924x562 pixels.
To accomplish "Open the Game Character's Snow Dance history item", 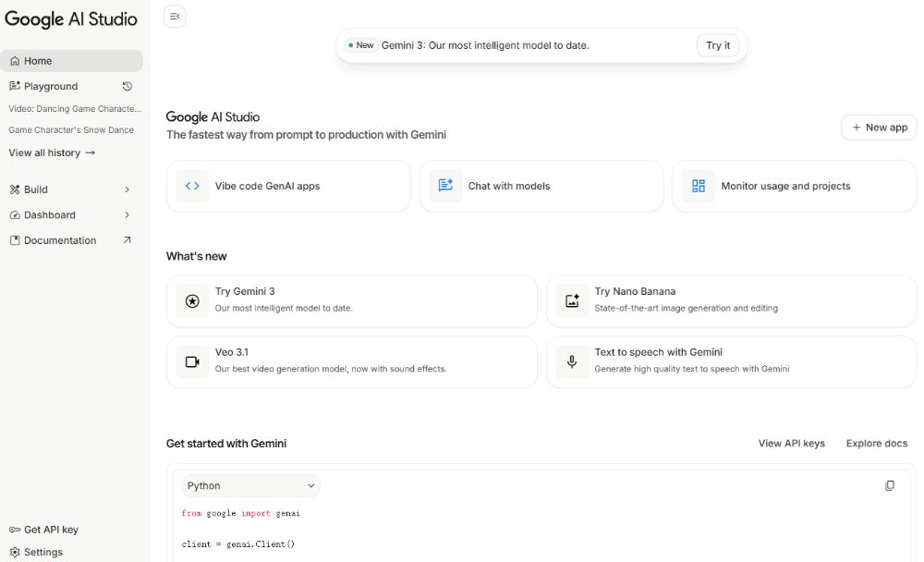I will point(72,129).
